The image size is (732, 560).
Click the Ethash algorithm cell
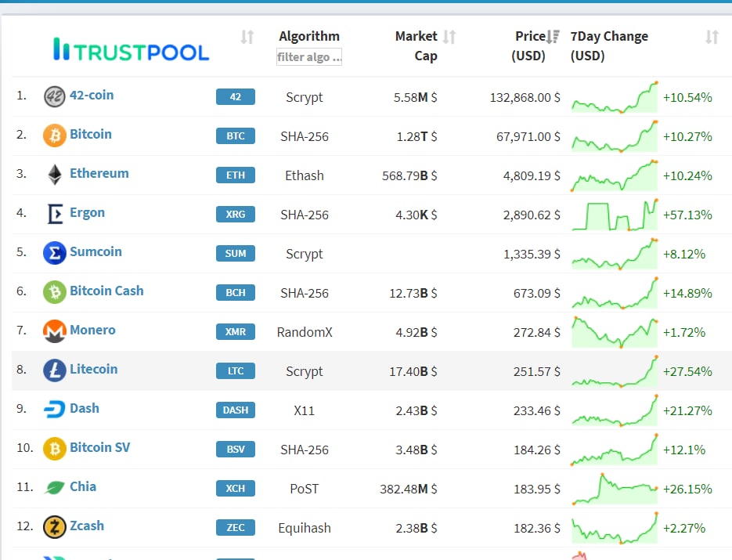(x=305, y=175)
